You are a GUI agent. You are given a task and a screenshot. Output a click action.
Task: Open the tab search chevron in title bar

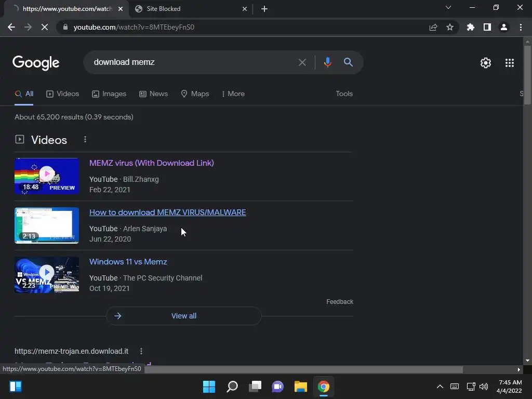click(448, 7)
